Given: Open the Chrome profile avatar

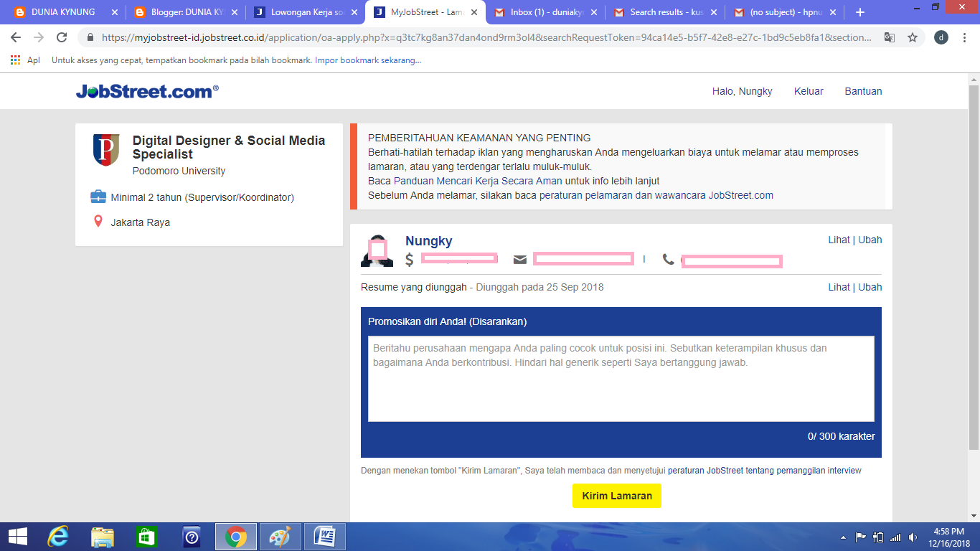Looking at the screenshot, I should [x=941, y=37].
